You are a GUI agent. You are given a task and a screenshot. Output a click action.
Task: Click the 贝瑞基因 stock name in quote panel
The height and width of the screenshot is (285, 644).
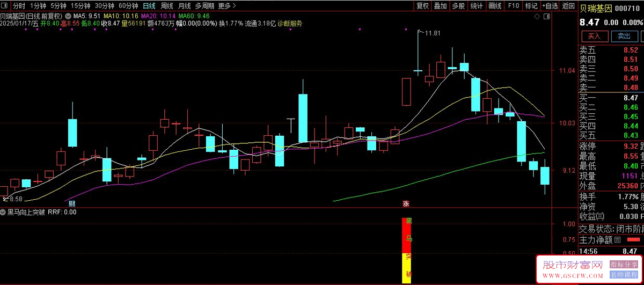pos(596,8)
